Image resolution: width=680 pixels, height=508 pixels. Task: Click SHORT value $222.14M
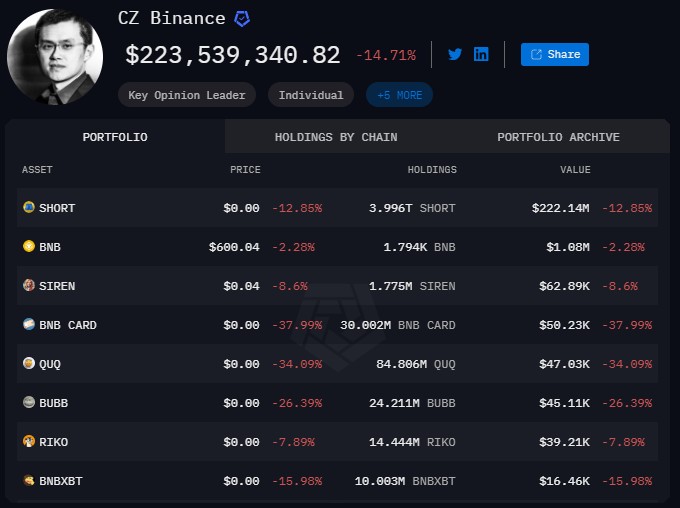561,208
